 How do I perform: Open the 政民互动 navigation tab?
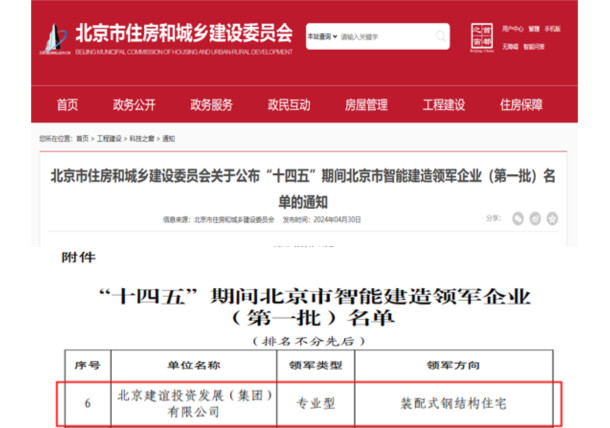[289, 105]
